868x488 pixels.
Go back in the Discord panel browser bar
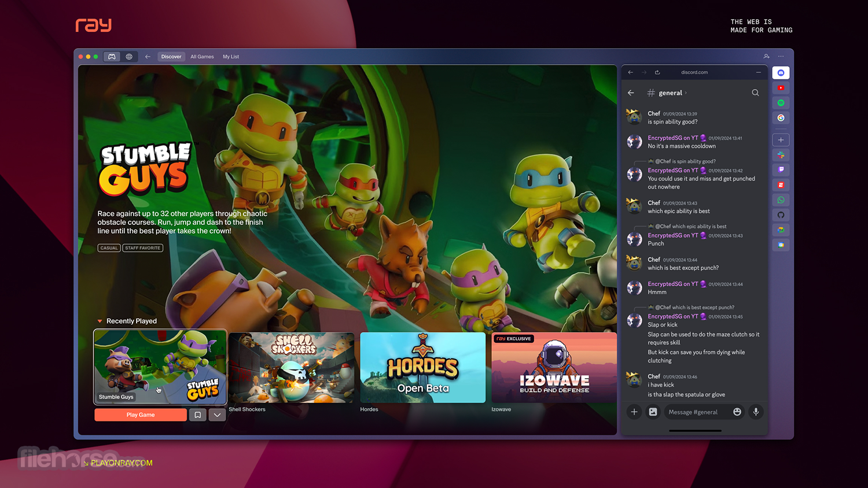(630, 72)
